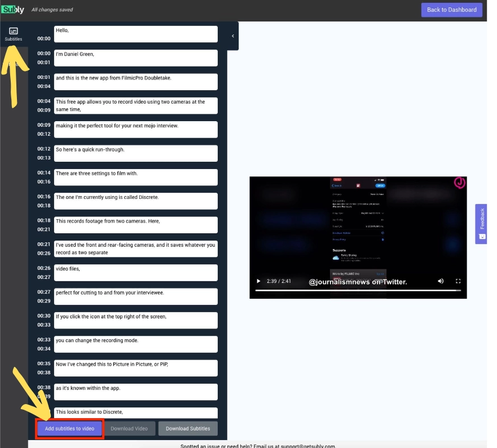Enter fullscreen mode on video player
Viewport: 497px width, 448px height.
tap(458, 281)
